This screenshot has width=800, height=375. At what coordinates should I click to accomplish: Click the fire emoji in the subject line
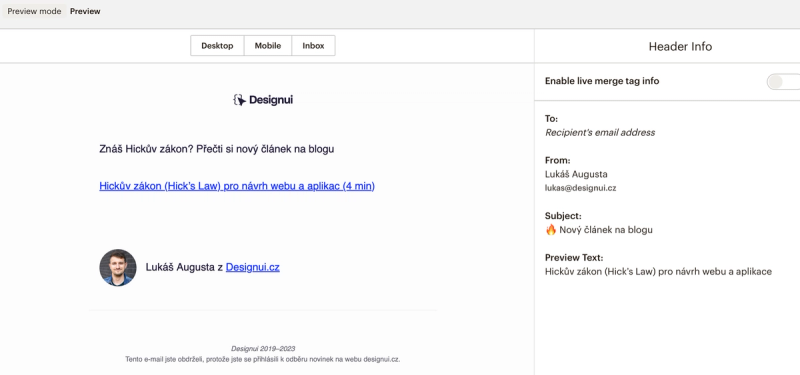pyautogui.click(x=551, y=230)
